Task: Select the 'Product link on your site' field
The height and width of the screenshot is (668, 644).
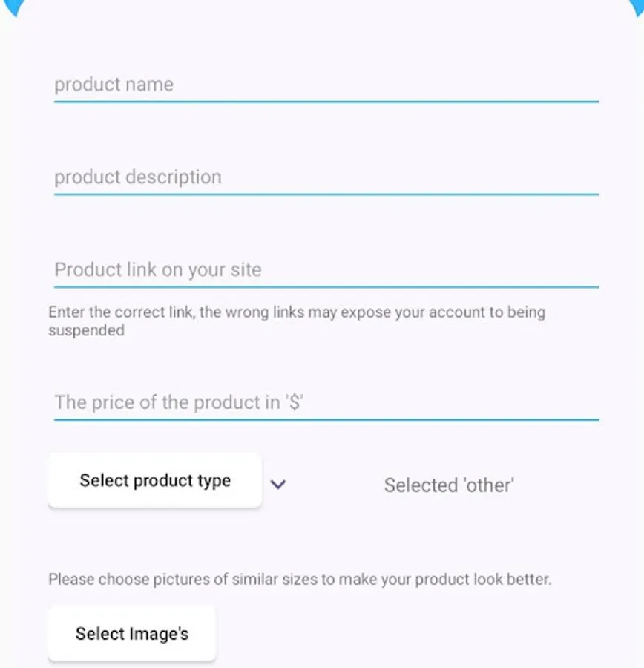Action: coord(325,270)
